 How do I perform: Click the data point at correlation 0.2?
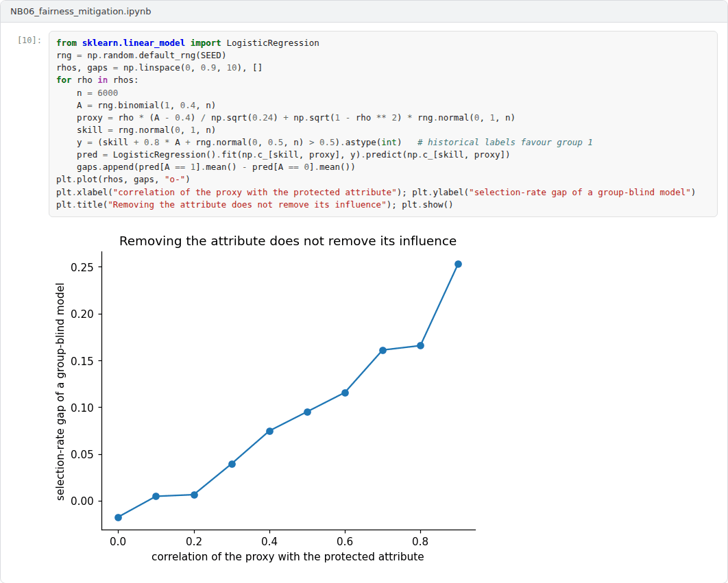click(195, 495)
